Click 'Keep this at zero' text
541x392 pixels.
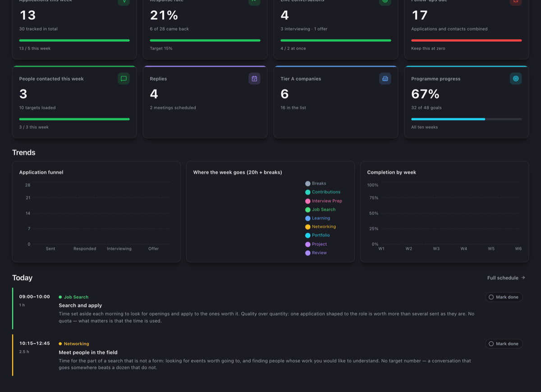(428, 48)
